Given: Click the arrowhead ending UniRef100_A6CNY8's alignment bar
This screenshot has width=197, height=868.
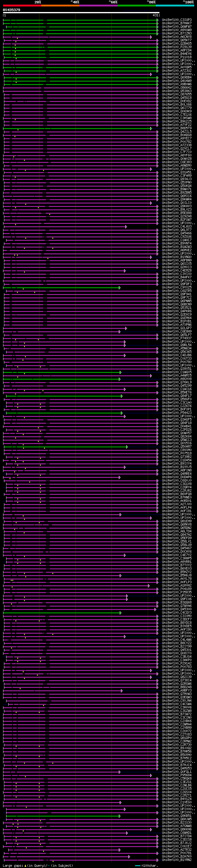Looking at the screenshot, I should tap(151, 37).
